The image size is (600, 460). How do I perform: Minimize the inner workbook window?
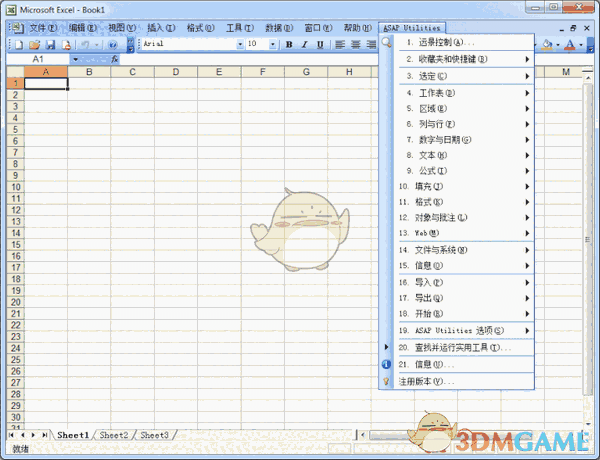pyautogui.click(x=561, y=29)
